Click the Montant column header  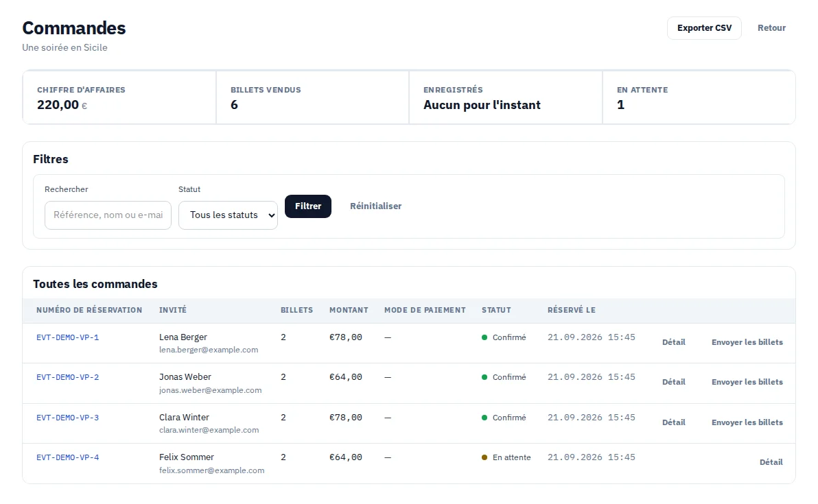[349, 310]
